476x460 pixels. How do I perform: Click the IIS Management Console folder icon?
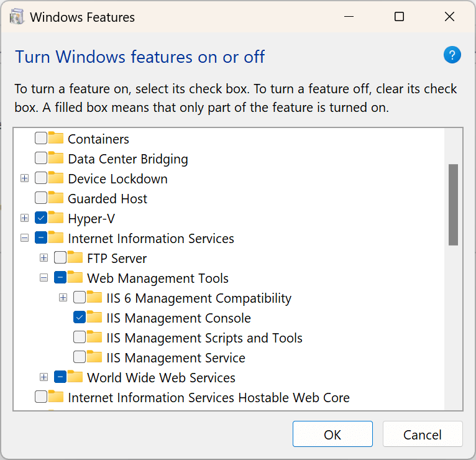coord(94,317)
